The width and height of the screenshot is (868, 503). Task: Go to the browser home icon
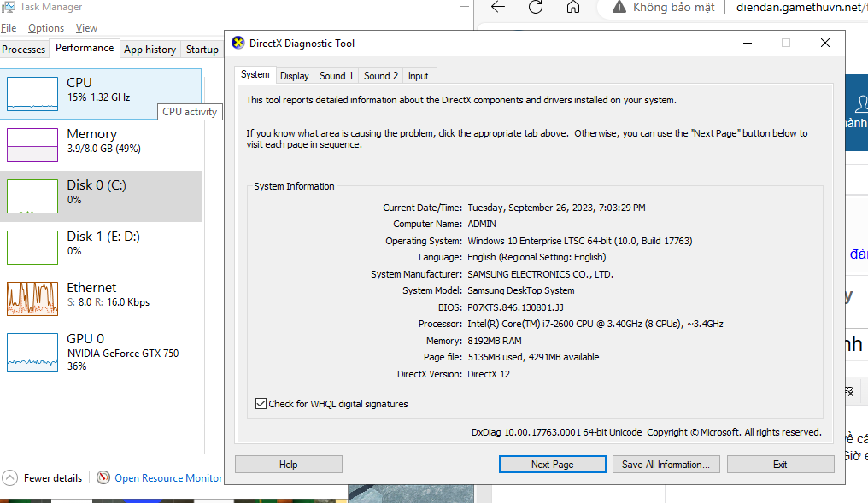[x=573, y=8]
